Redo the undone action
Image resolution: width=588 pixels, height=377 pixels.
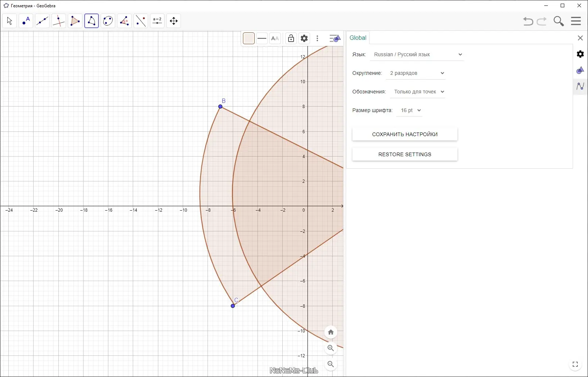542,21
